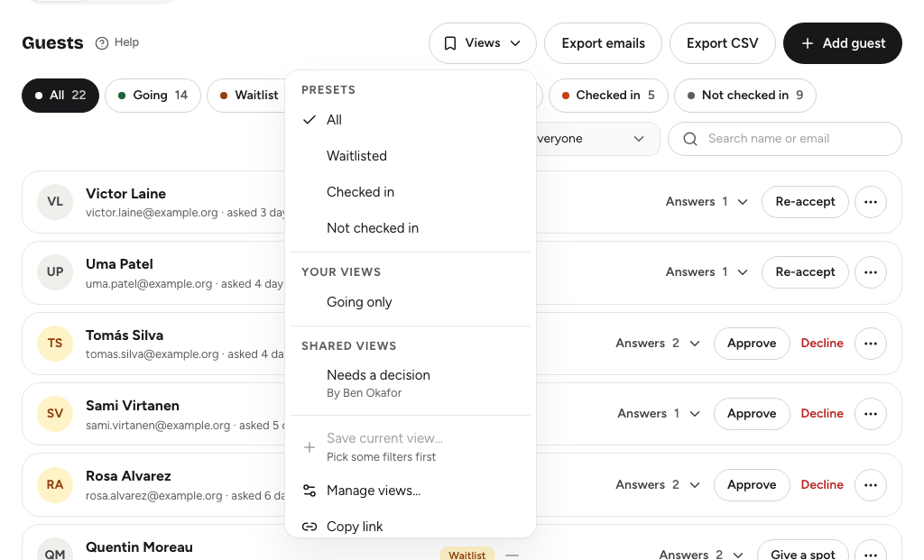Select the All 22 filter chip

60,96
